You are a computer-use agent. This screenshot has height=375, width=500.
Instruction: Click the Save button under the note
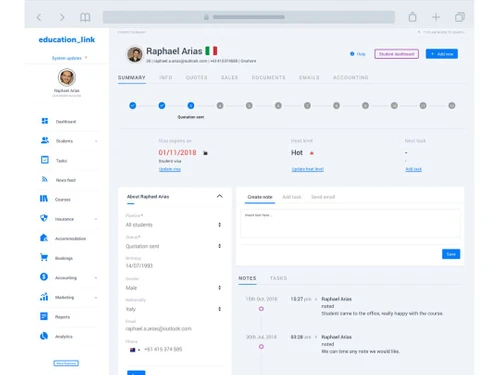451,254
